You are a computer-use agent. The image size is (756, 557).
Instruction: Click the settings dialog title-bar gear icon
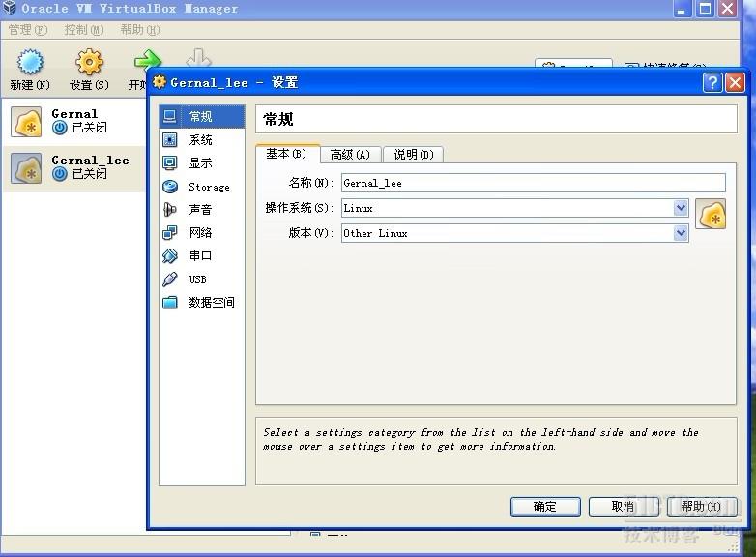click(160, 82)
